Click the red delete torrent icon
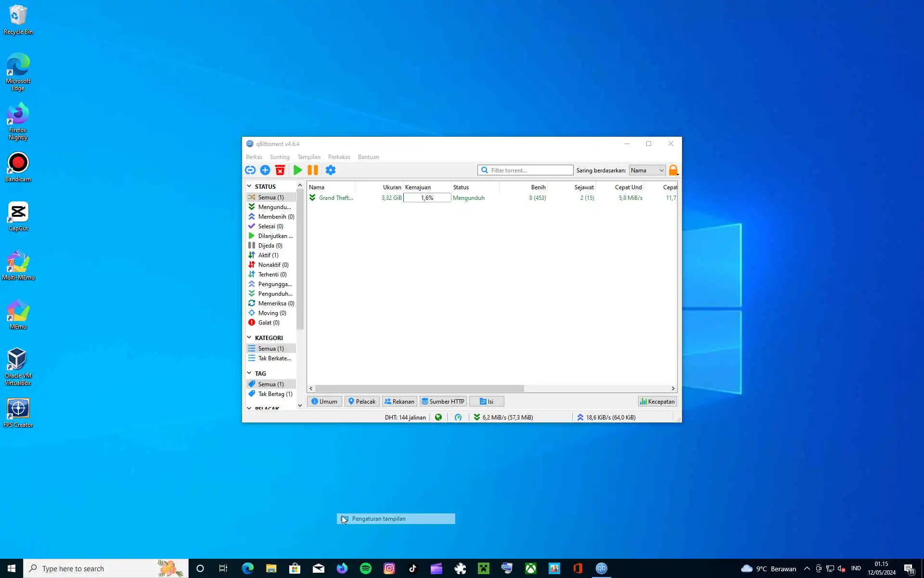This screenshot has width=924, height=578. [x=280, y=170]
